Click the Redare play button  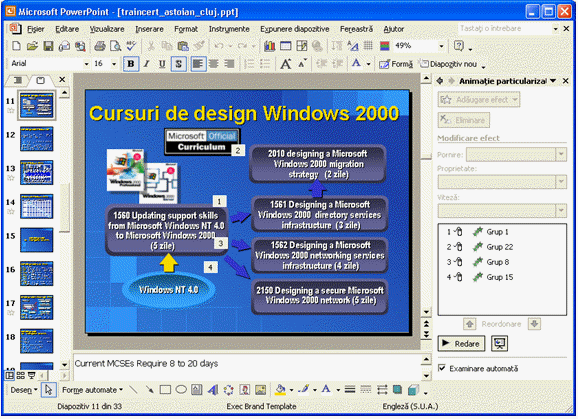(x=461, y=343)
